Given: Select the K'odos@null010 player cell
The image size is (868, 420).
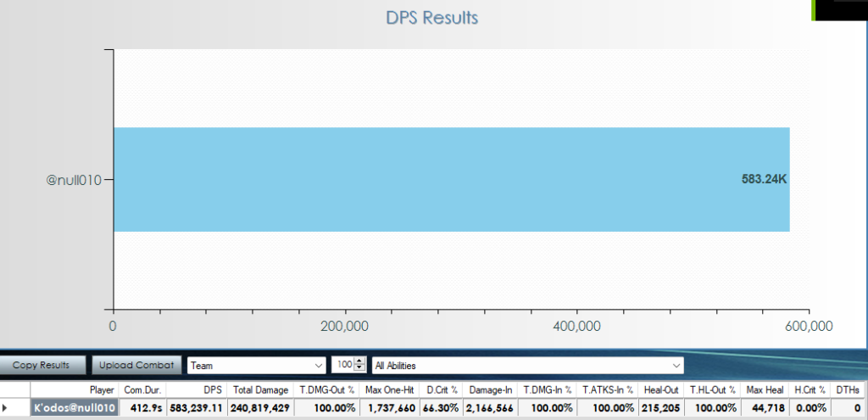Looking at the screenshot, I should pos(73,407).
